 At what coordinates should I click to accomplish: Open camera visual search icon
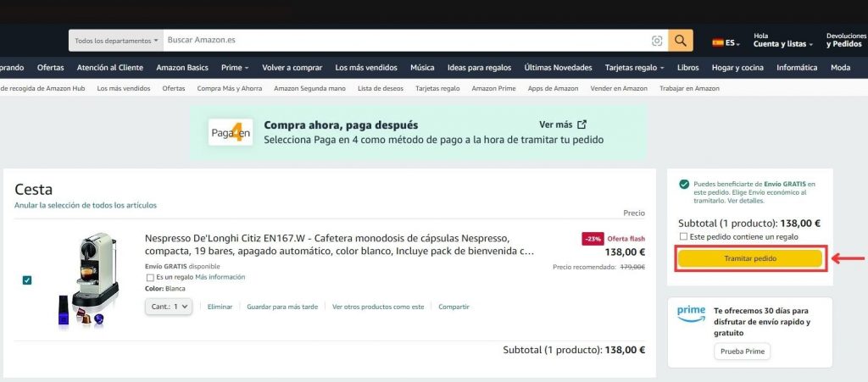click(657, 41)
